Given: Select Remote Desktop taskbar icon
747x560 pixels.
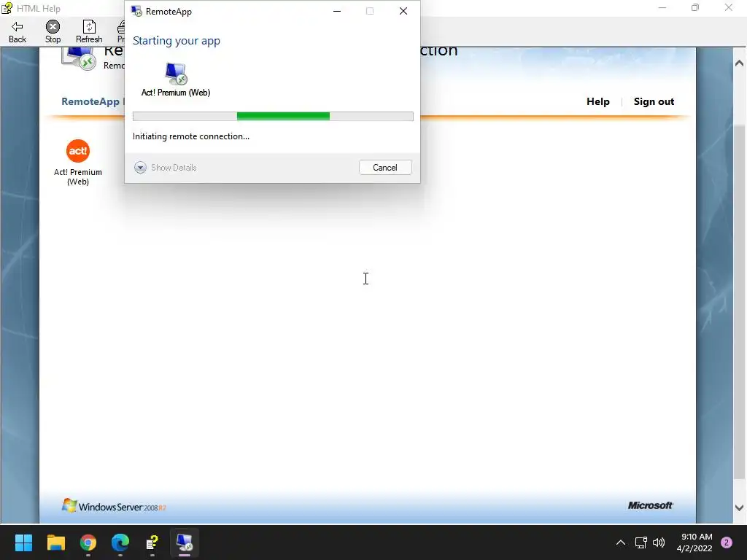Looking at the screenshot, I should point(185,542).
